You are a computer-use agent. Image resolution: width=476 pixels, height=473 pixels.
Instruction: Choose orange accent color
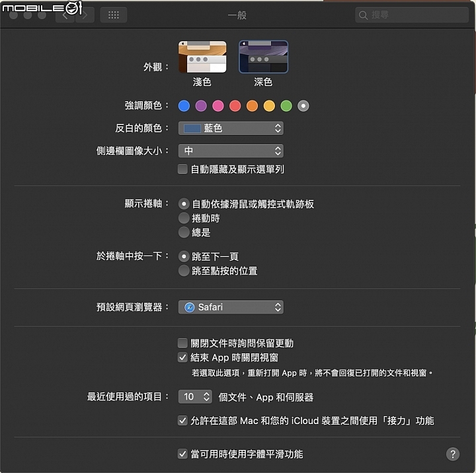[253, 106]
